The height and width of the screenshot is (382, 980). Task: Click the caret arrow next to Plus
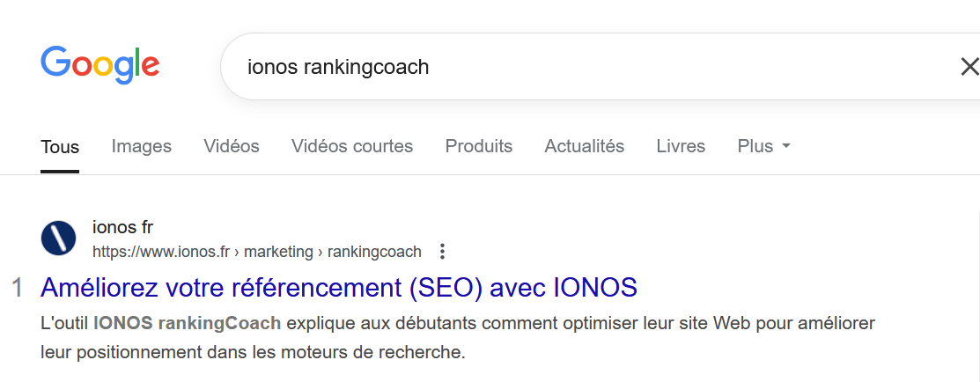786,146
